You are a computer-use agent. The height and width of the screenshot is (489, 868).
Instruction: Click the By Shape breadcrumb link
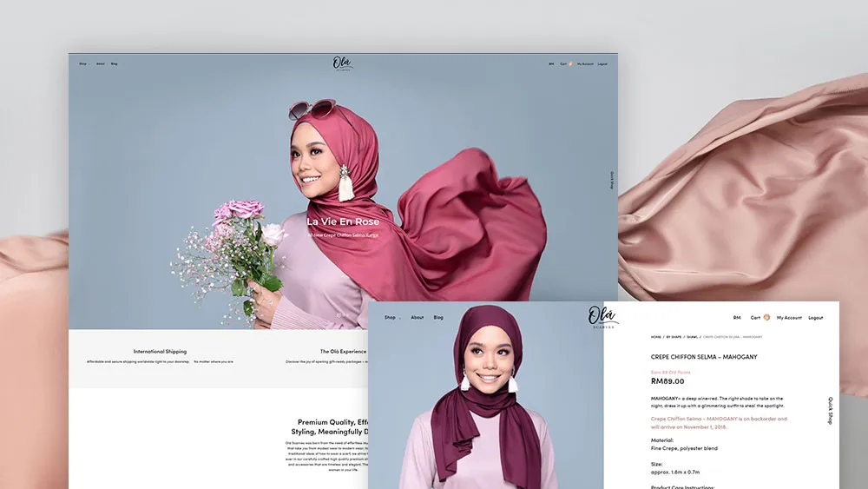click(x=674, y=337)
